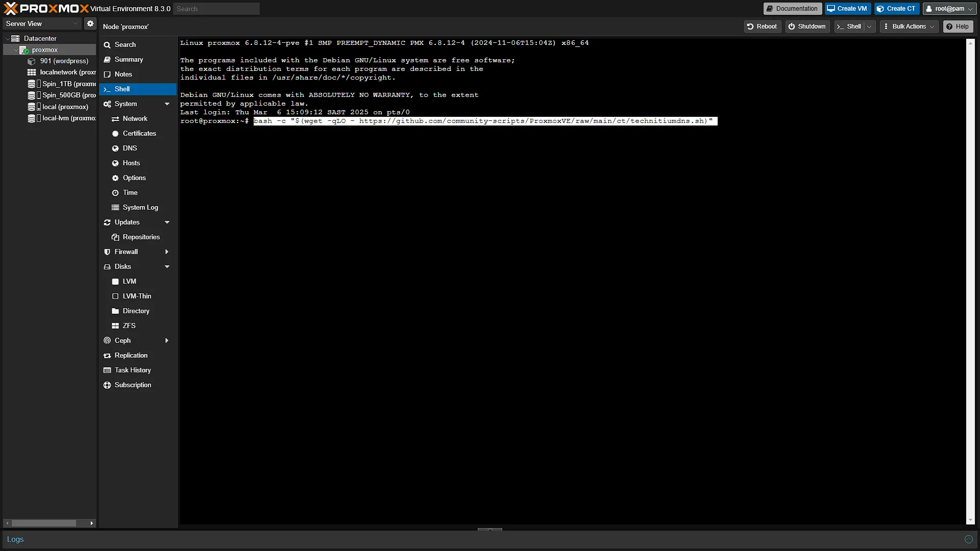Image resolution: width=980 pixels, height=551 pixels.
Task: Click the Network arrows icon
Action: (x=115, y=119)
